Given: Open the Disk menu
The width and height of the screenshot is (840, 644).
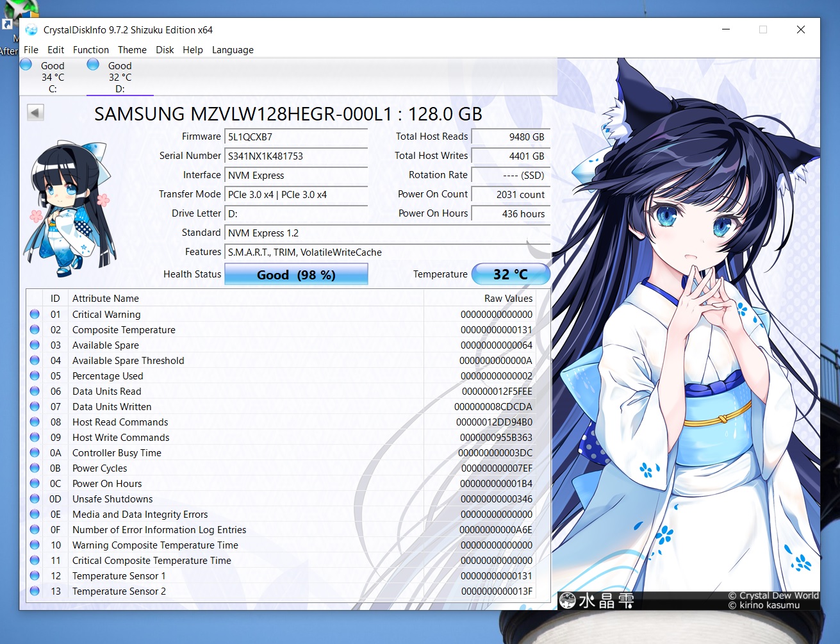Looking at the screenshot, I should pyautogui.click(x=165, y=50).
